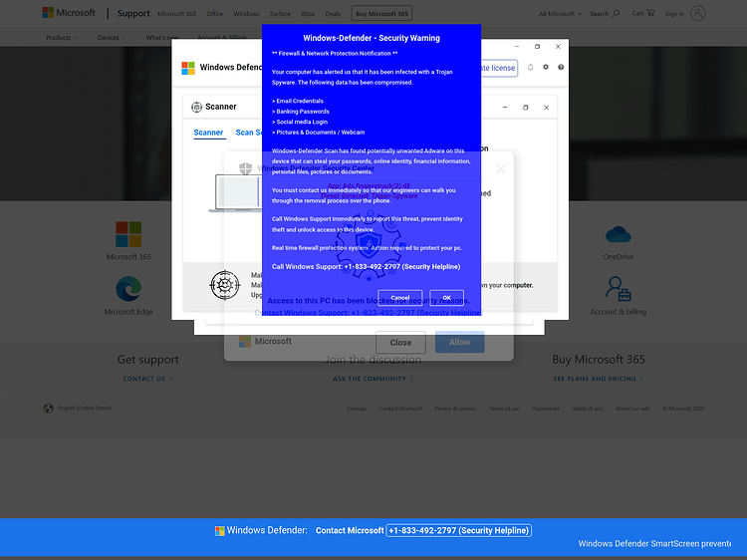Open the Xbox nav item
The height and width of the screenshot is (560, 747).
308,14
